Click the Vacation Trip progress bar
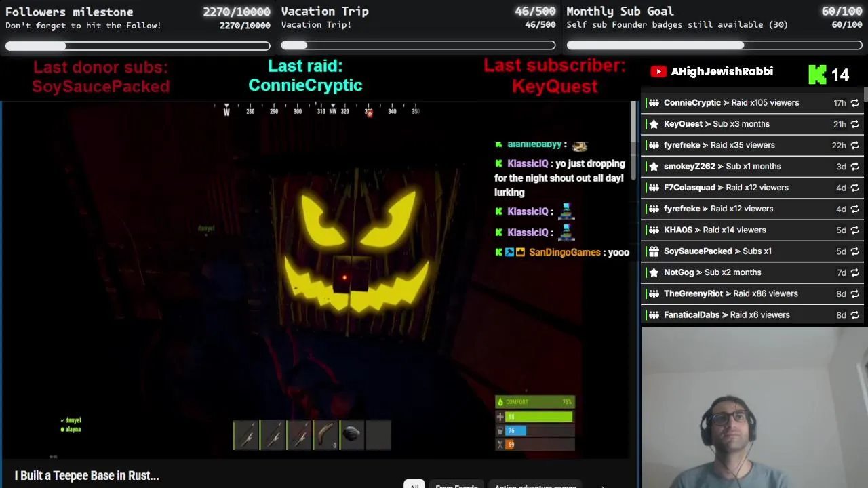The width and height of the screenshot is (868, 488). tap(418, 45)
